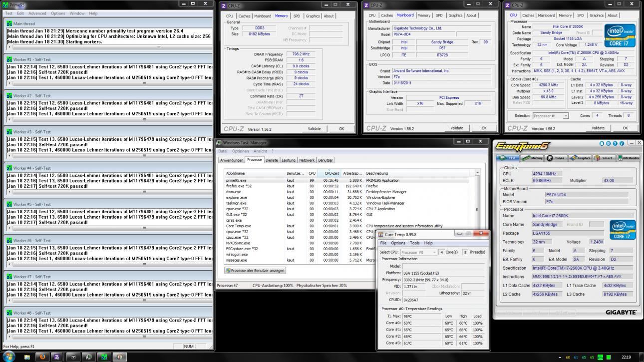
Task: Select dwm.exe process row
Action: tap(347, 192)
